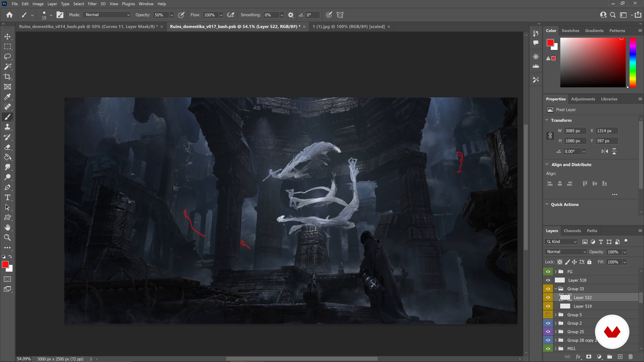Screen dimensions: 644x362
Task: Select the Horizontal Type tool
Action: point(8,197)
